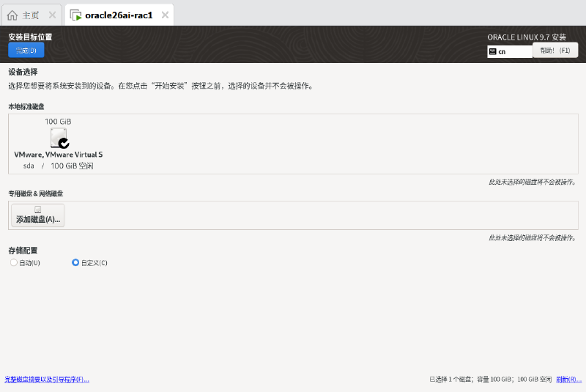The width and height of the screenshot is (586, 392).
Task: Close the 主页 tab
Action: click(52, 15)
